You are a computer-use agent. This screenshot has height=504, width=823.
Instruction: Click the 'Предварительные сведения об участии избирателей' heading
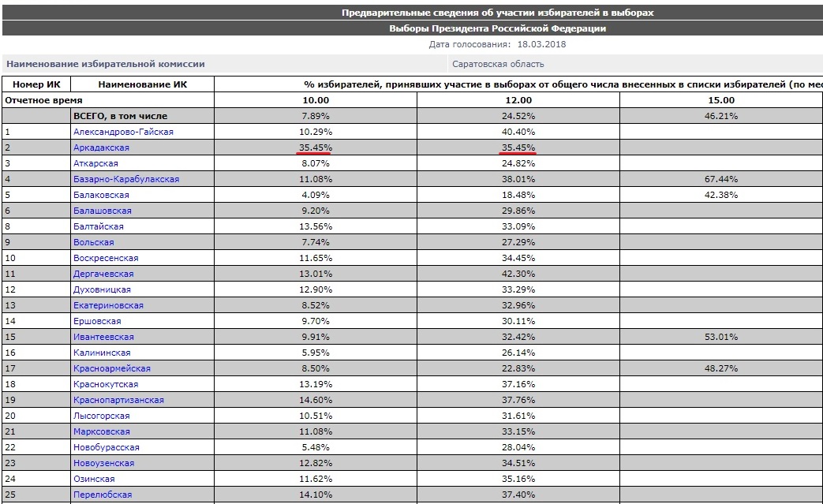click(497, 13)
